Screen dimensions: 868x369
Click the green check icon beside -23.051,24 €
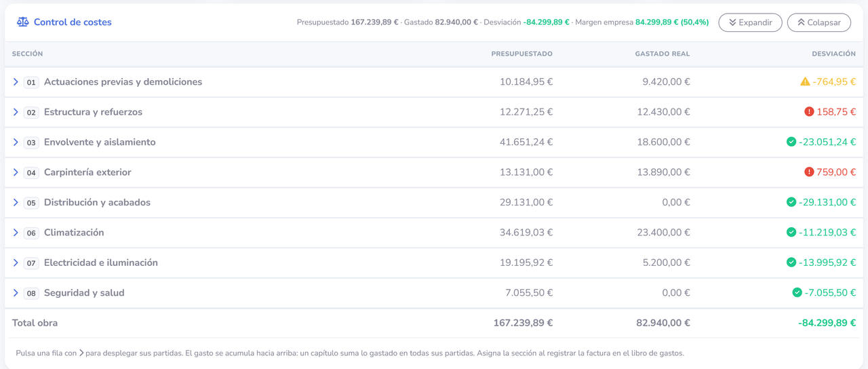(791, 142)
